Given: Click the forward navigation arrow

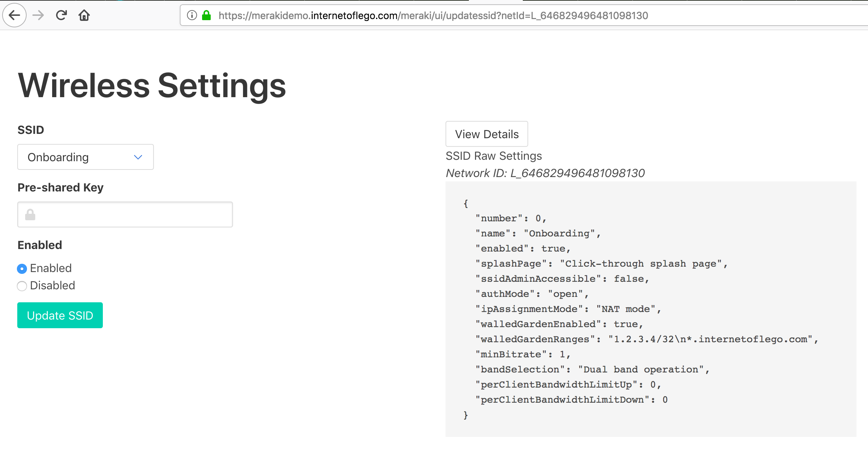Looking at the screenshot, I should pyautogui.click(x=37, y=15).
